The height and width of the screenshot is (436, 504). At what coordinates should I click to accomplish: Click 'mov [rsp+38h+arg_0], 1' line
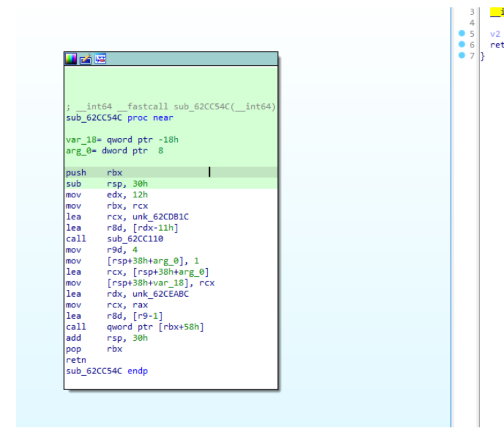[x=133, y=261]
